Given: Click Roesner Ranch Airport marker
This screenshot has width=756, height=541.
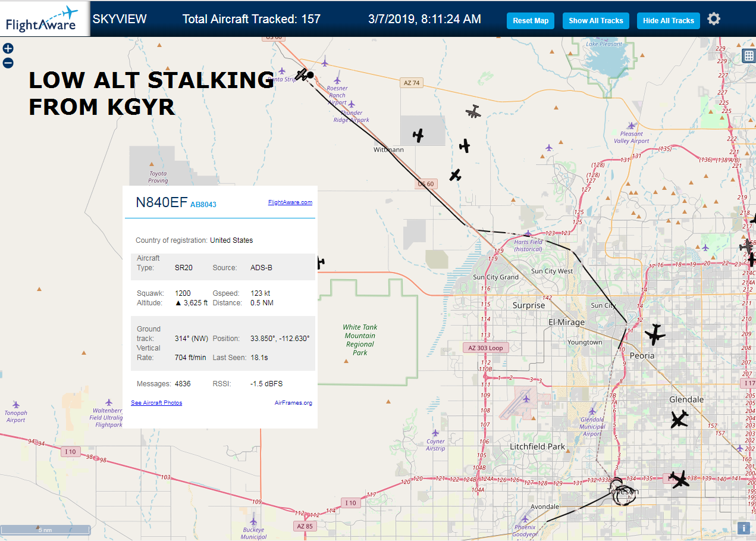Looking at the screenshot, I should [x=337, y=80].
